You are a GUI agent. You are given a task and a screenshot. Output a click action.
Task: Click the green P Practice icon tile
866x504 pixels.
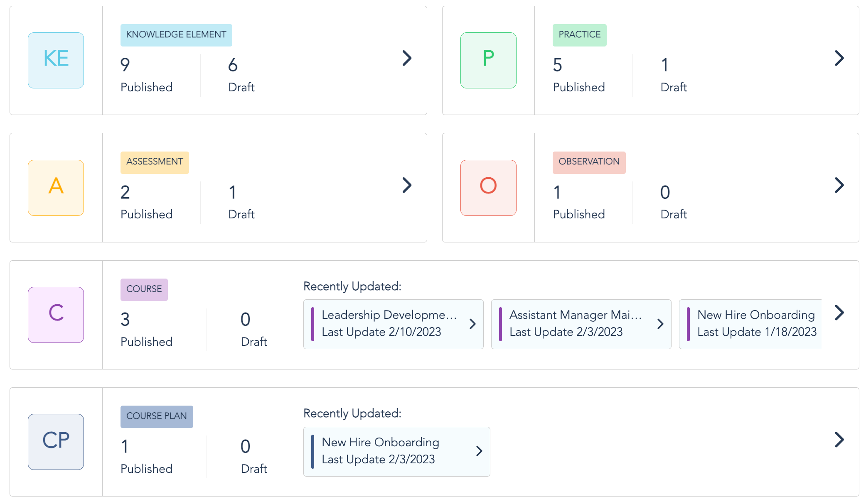pyautogui.click(x=488, y=60)
